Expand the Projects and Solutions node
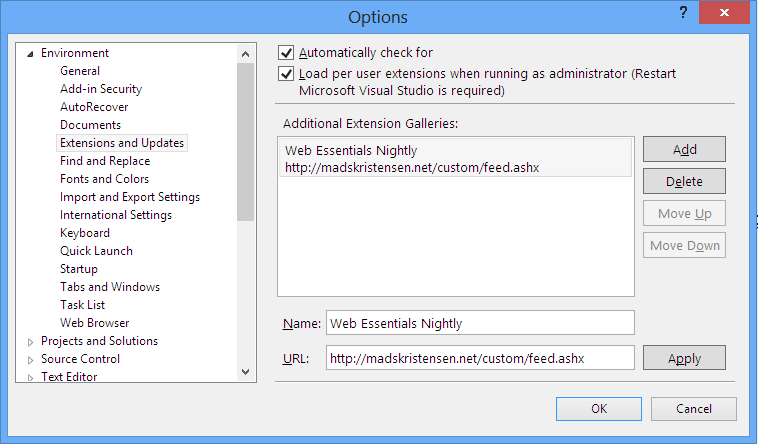 coord(30,341)
